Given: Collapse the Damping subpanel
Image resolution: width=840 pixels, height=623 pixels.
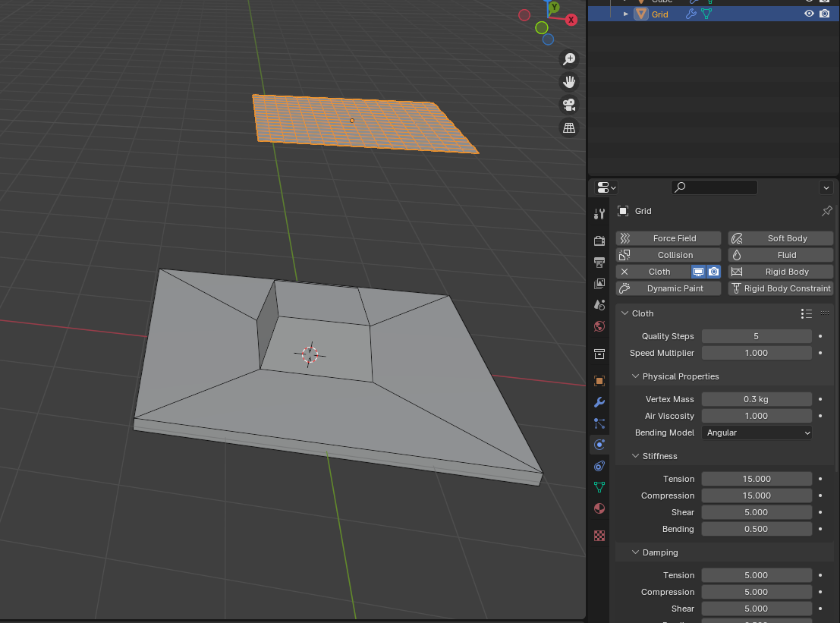Looking at the screenshot, I should click(x=635, y=552).
